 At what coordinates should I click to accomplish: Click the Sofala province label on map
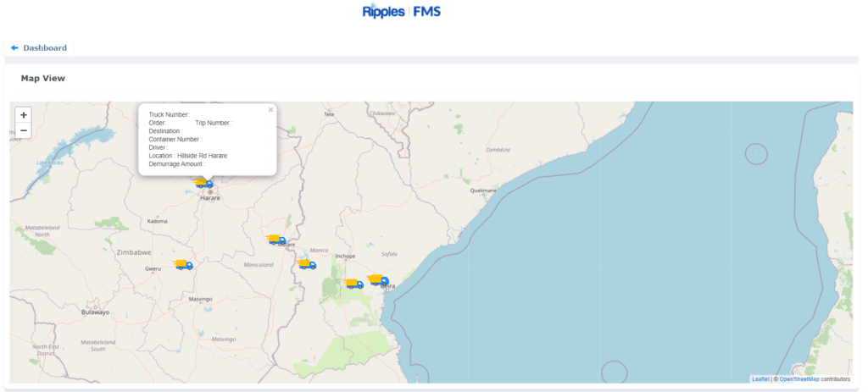(389, 254)
